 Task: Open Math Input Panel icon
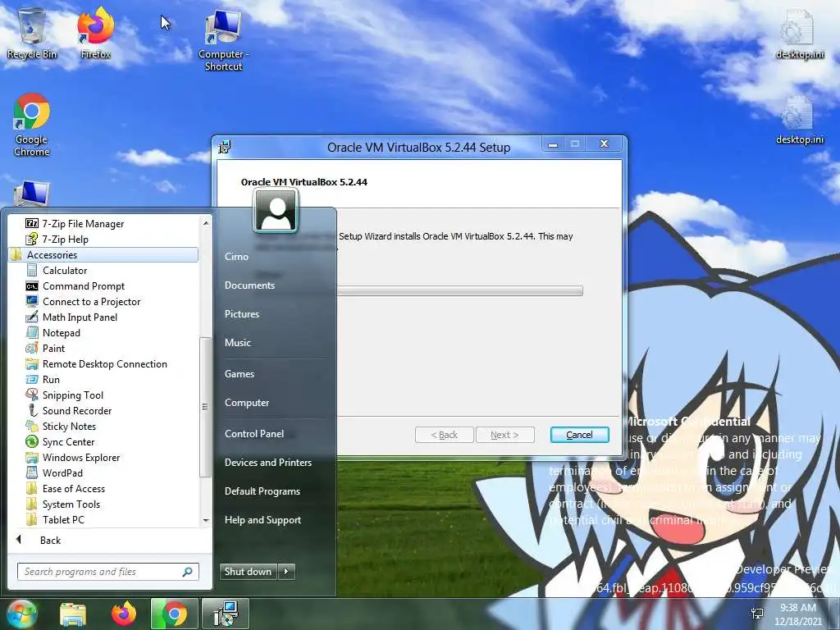click(x=32, y=317)
